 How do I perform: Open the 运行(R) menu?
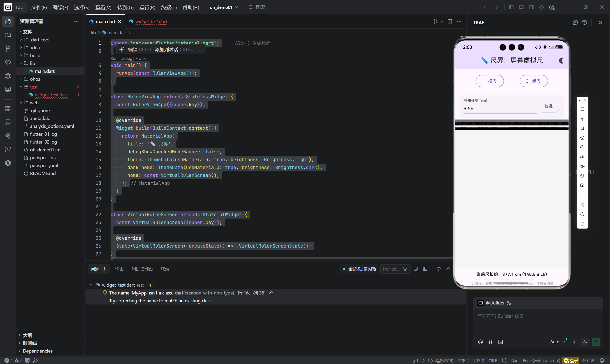(x=147, y=7)
